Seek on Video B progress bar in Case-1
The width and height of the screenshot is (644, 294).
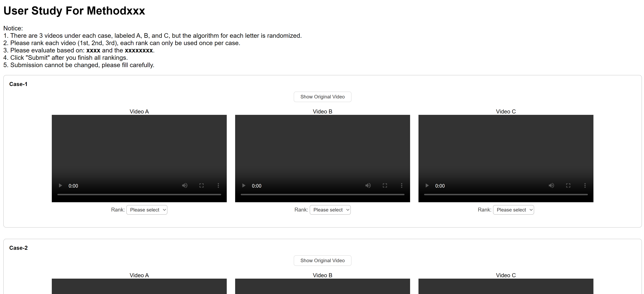322,194
